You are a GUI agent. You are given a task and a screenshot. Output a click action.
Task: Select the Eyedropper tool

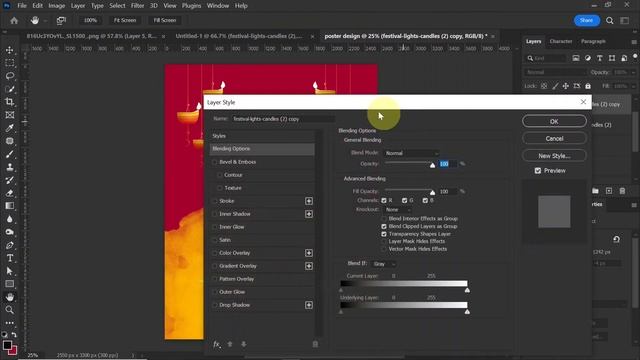pyautogui.click(x=9, y=128)
